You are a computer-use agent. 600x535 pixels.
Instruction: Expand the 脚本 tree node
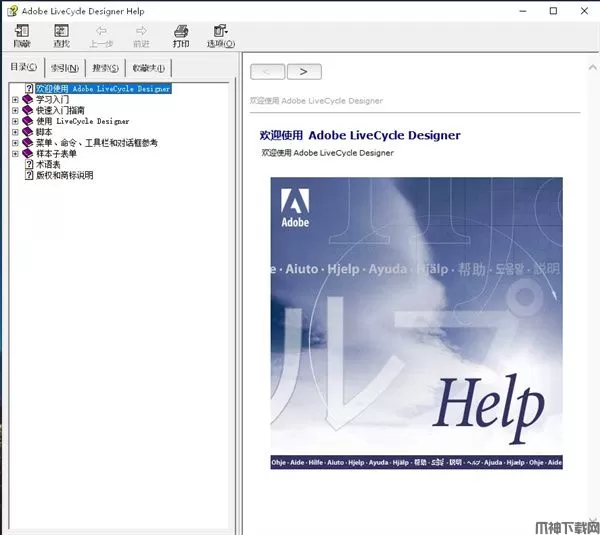(x=15, y=132)
